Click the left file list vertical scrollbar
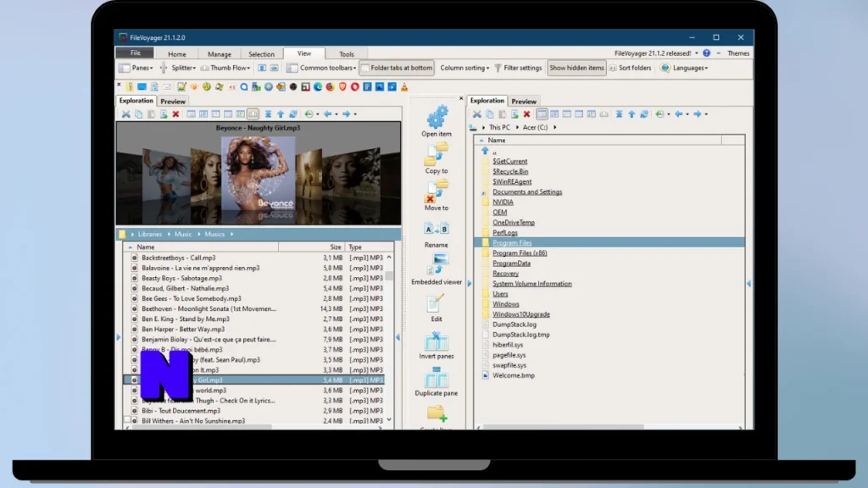This screenshot has height=488, width=868. pos(389,339)
